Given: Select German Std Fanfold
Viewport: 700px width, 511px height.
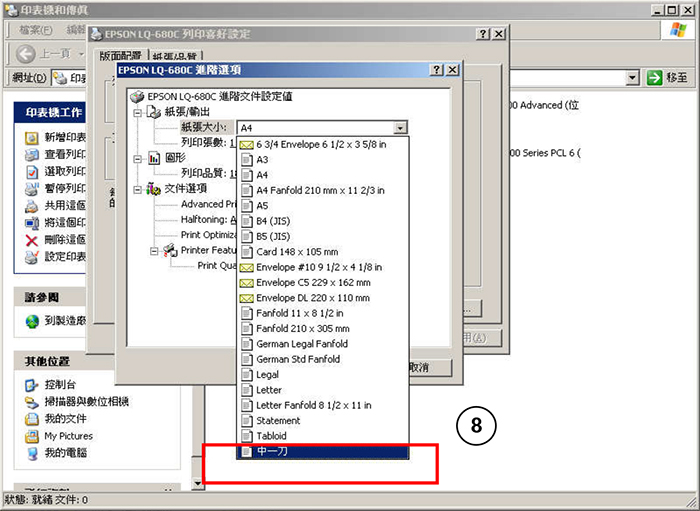Looking at the screenshot, I should point(322,359).
